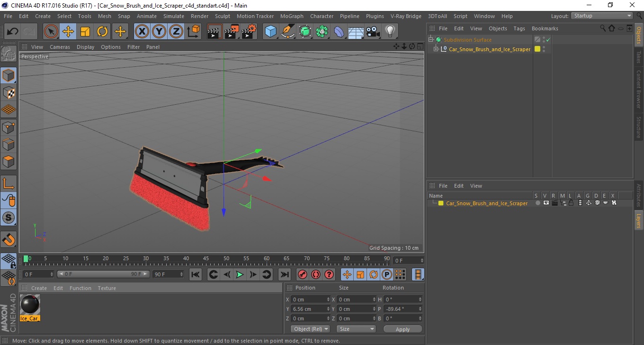Image resolution: width=644 pixels, height=345 pixels.
Task: Click the Object Manager search icon
Action: click(x=603, y=28)
